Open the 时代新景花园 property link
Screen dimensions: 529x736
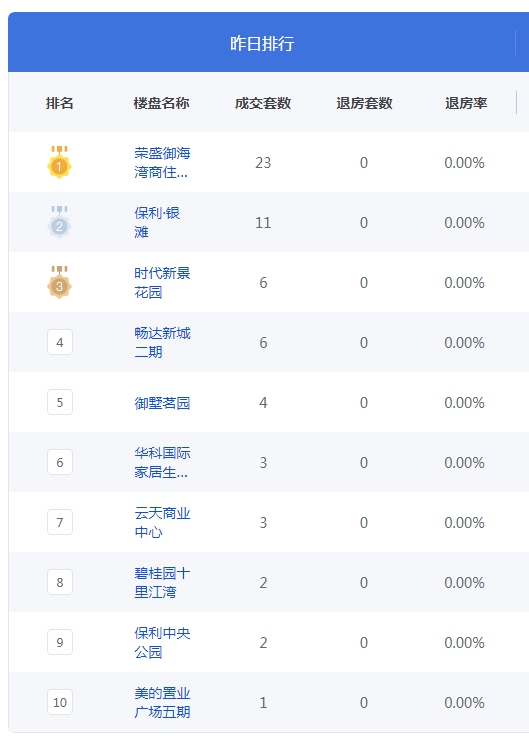point(162,283)
